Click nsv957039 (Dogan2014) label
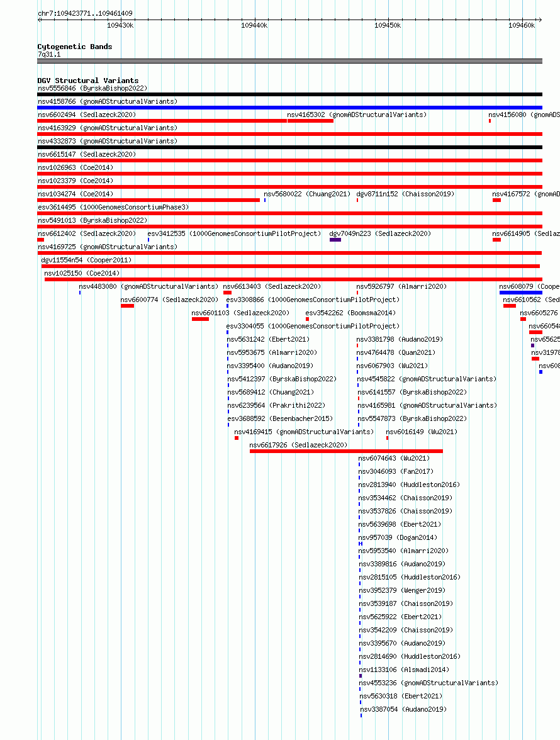This screenshot has width=560, height=740. click(x=398, y=537)
